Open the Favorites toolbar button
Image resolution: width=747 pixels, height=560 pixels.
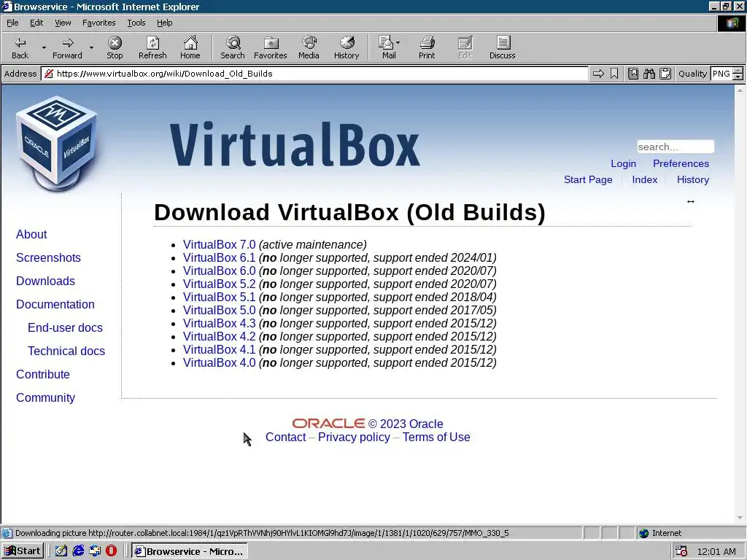click(x=270, y=47)
